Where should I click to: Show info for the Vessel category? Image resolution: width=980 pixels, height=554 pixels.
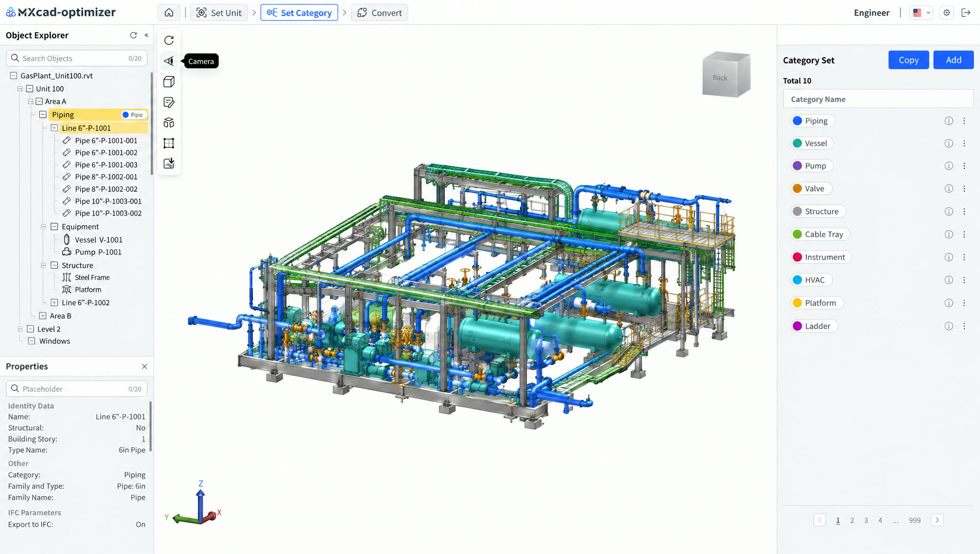949,143
